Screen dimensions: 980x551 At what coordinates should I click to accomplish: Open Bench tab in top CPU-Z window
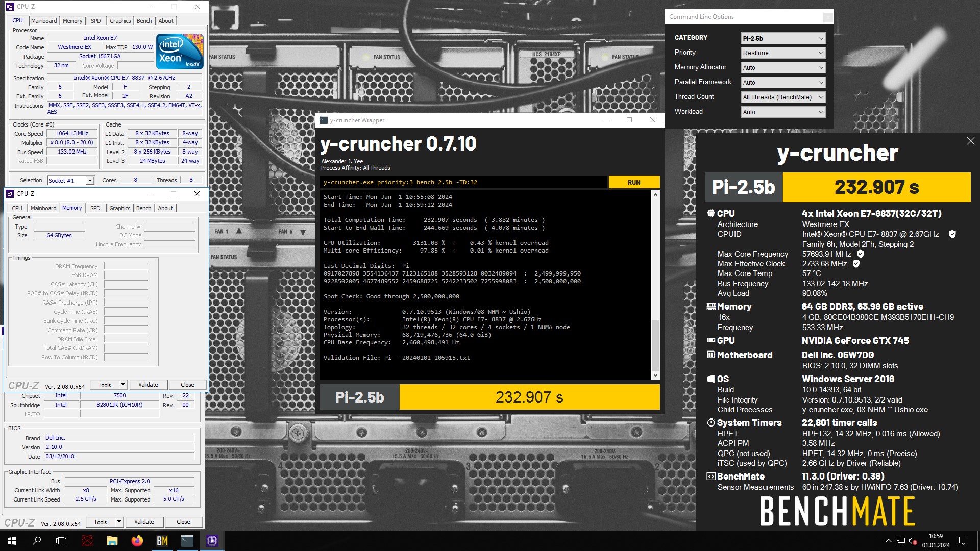point(144,21)
